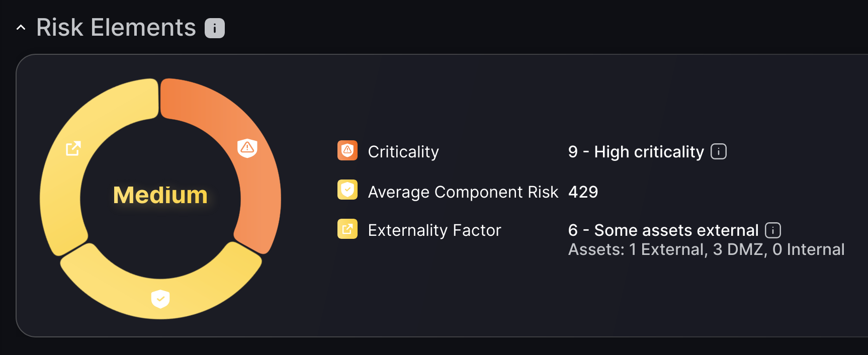868x355 pixels.
Task: Click the Externality Factor label
Action: (435, 230)
